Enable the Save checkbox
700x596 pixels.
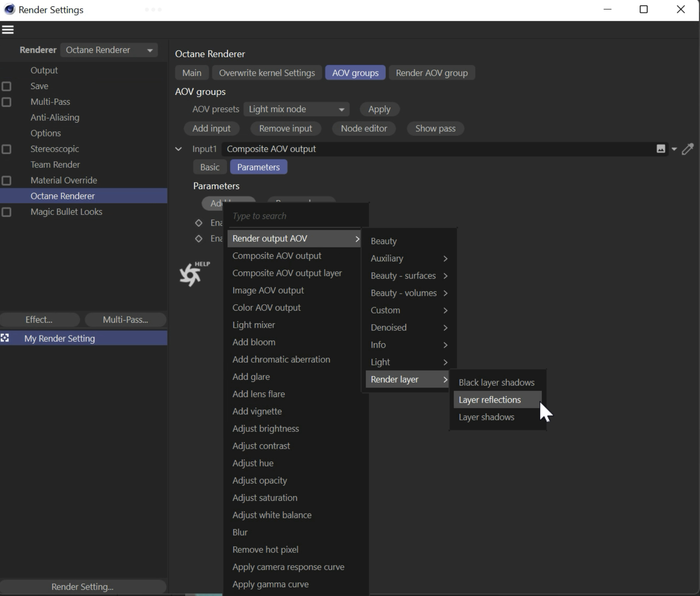[x=6, y=86]
